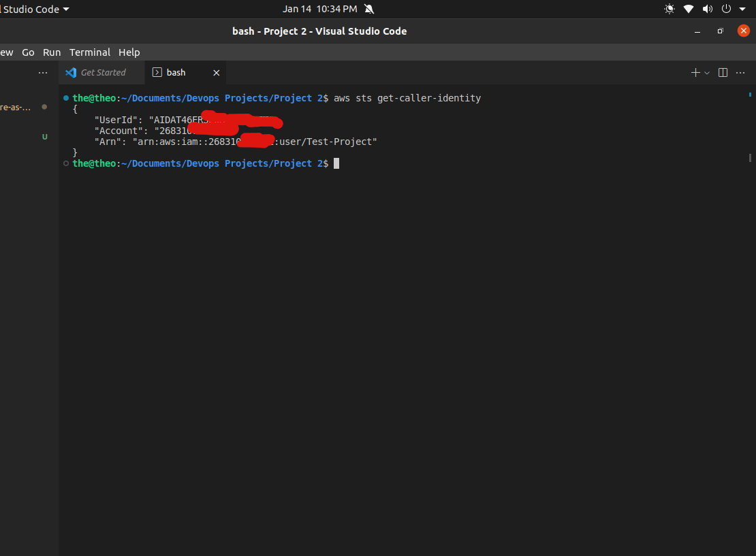
Task: Click the 'aws sts get-caller-identity' command text
Action: tap(407, 98)
